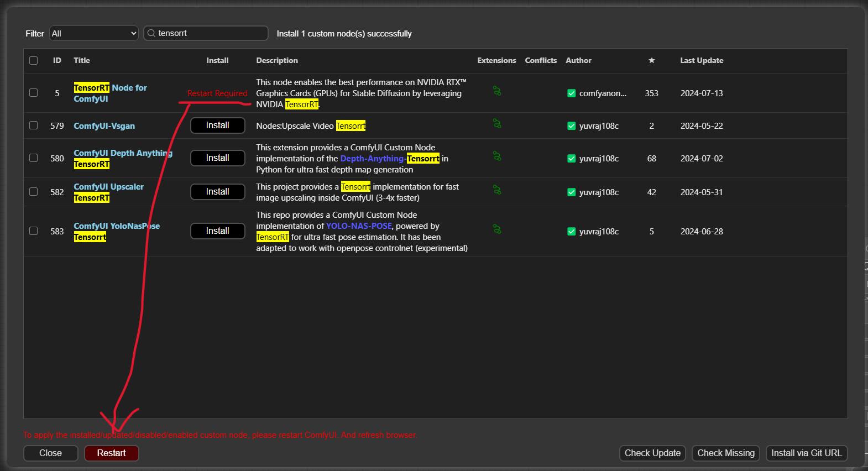
Task: Click the extensions icon for Depth Anything row
Action: (x=497, y=156)
